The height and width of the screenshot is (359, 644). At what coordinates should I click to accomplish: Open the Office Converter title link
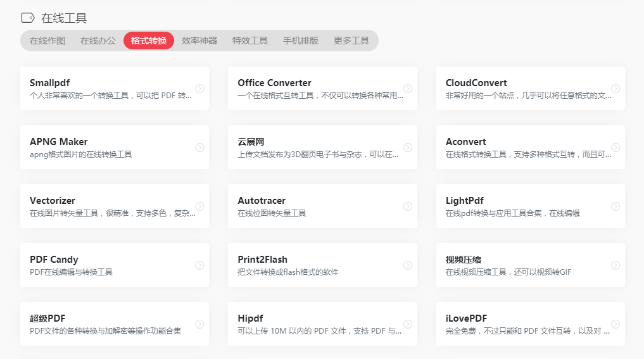[x=274, y=82]
